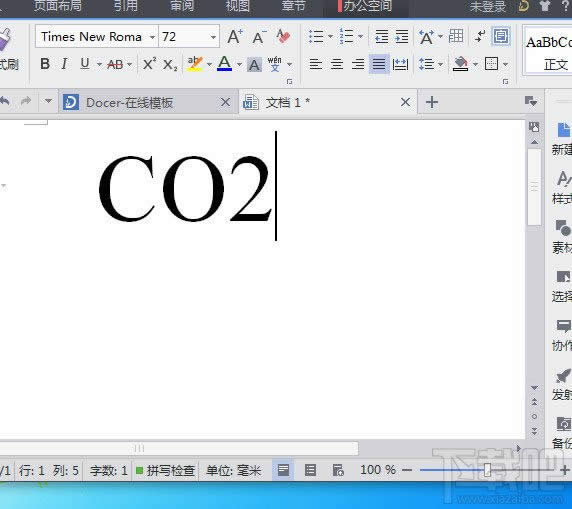
Task: Toggle character shading button
Action: click(x=254, y=65)
